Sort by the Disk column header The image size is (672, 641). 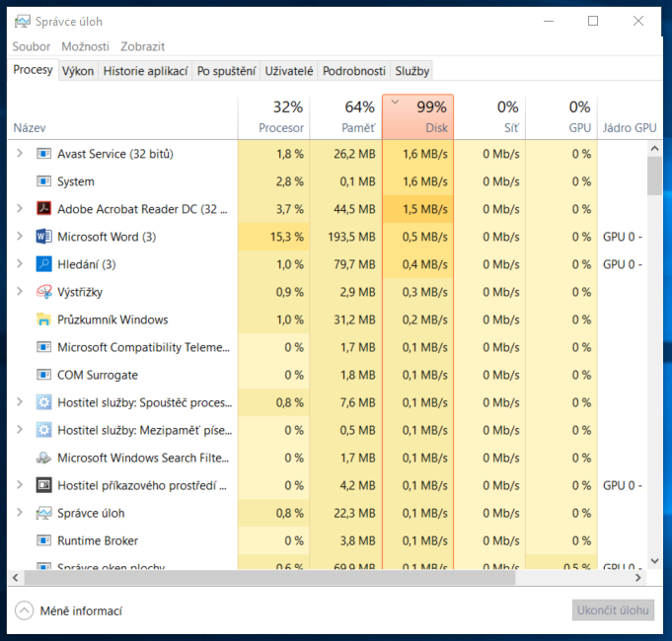coord(417,117)
